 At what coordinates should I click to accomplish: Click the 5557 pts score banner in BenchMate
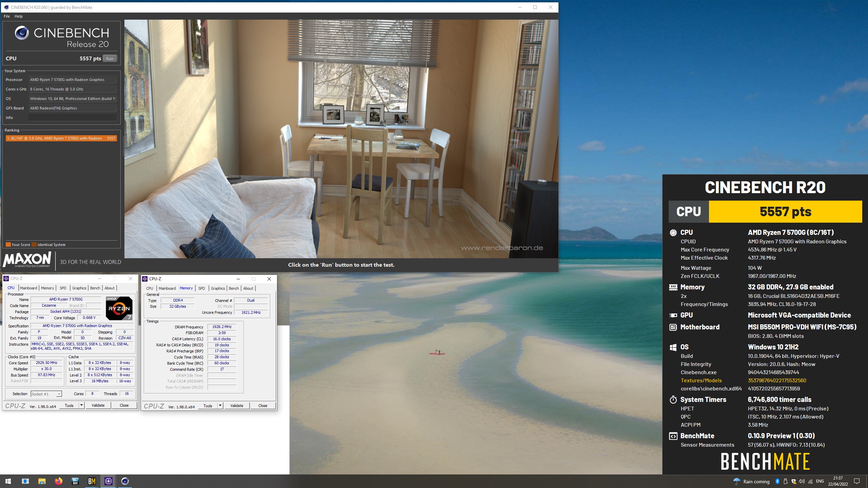(x=785, y=211)
